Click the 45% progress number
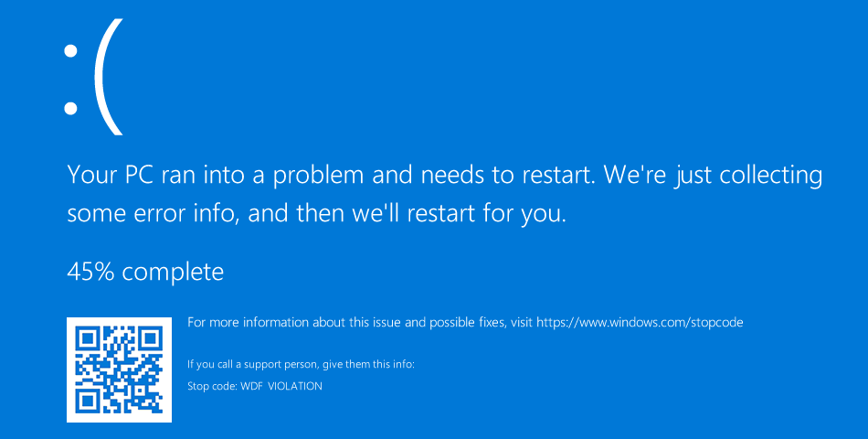Viewport: 868px width, 439px height. [90, 272]
